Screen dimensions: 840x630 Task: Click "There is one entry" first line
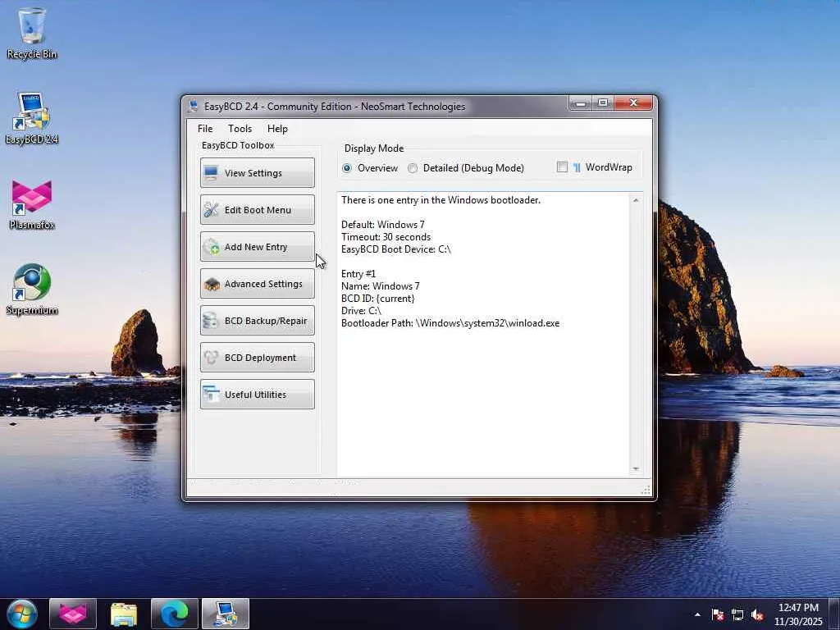pyautogui.click(x=441, y=200)
